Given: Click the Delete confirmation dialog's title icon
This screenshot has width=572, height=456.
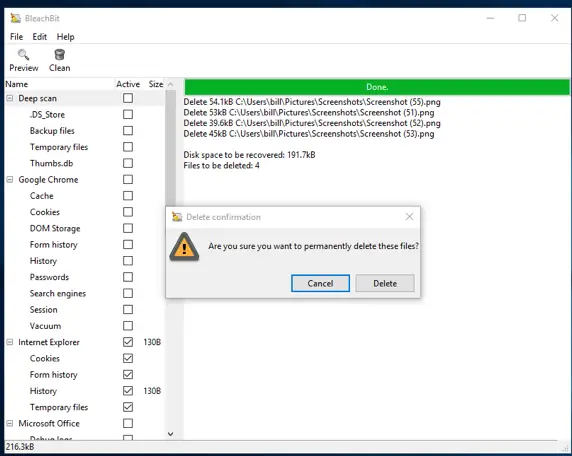Looking at the screenshot, I should pos(177,217).
